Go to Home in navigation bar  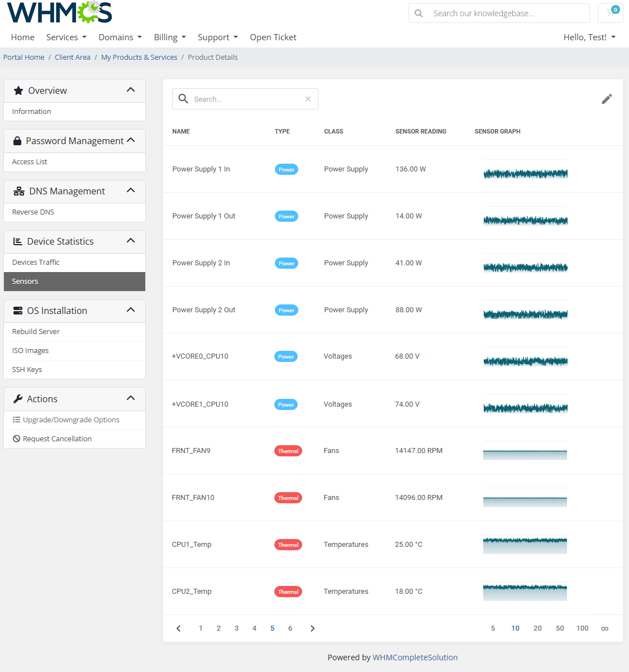[x=23, y=37]
